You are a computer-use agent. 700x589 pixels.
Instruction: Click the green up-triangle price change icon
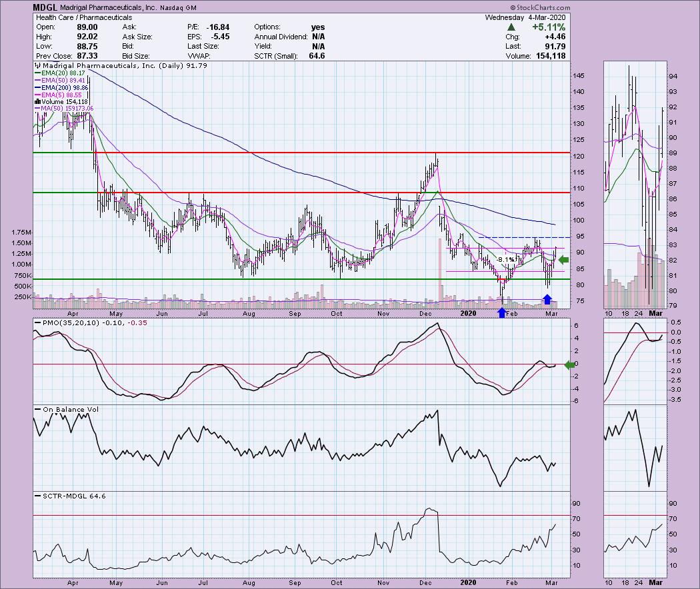point(511,27)
